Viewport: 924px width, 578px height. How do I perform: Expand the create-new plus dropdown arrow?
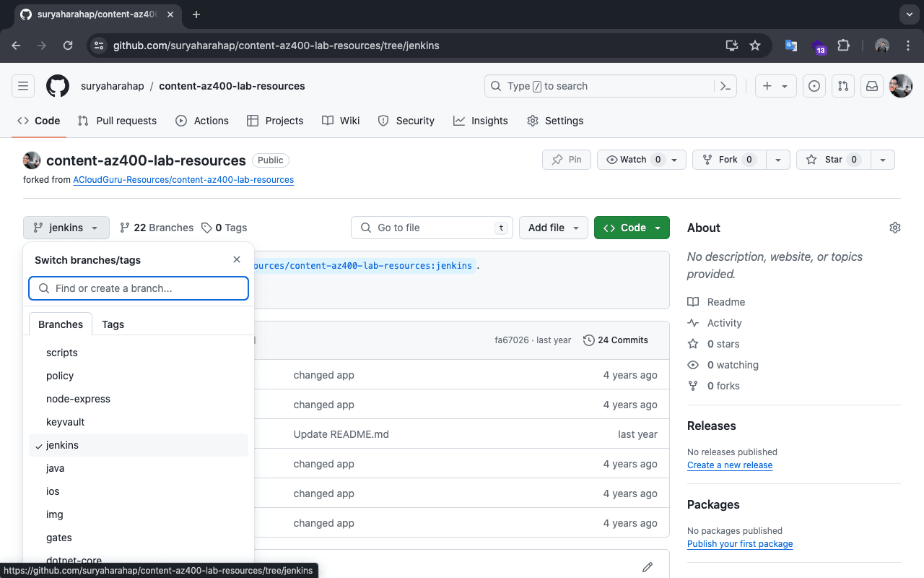(x=785, y=87)
